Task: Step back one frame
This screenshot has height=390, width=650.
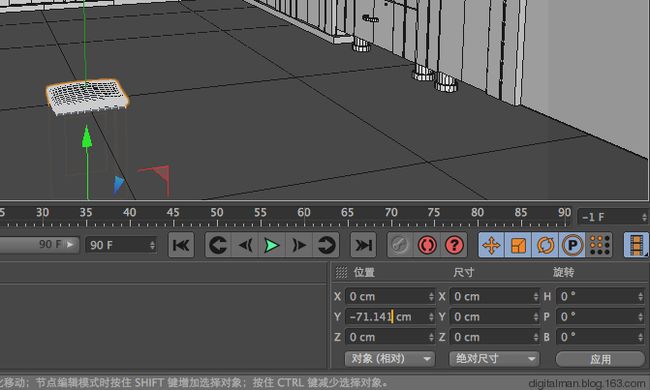Action: click(245, 245)
